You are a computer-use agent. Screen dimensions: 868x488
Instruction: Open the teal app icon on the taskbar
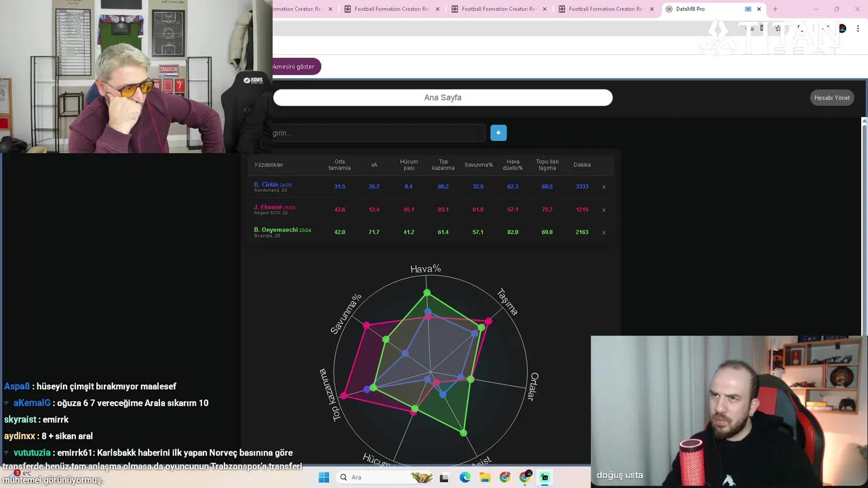coord(545,477)
